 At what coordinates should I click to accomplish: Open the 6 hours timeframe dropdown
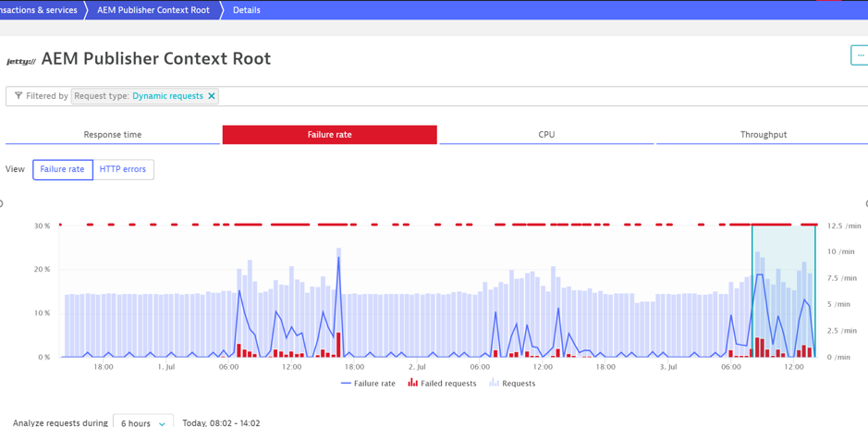point(143,423)
